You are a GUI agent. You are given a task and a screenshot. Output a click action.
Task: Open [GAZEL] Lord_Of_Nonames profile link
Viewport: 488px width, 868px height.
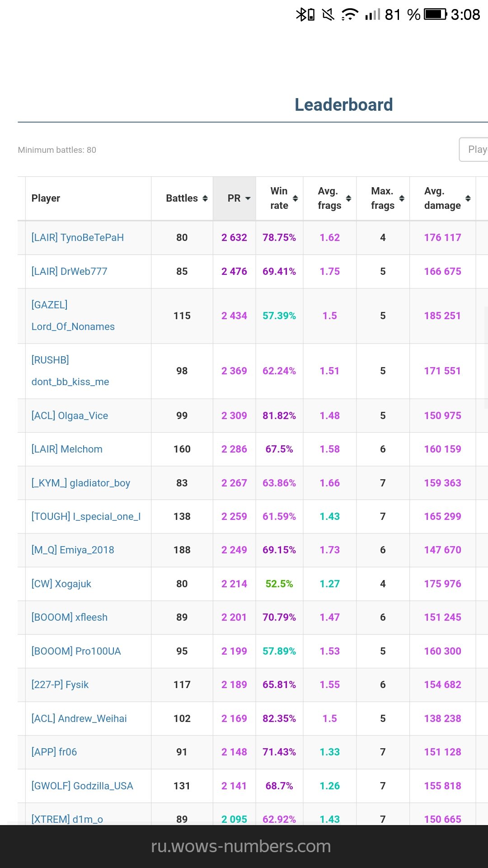[73, 316]
